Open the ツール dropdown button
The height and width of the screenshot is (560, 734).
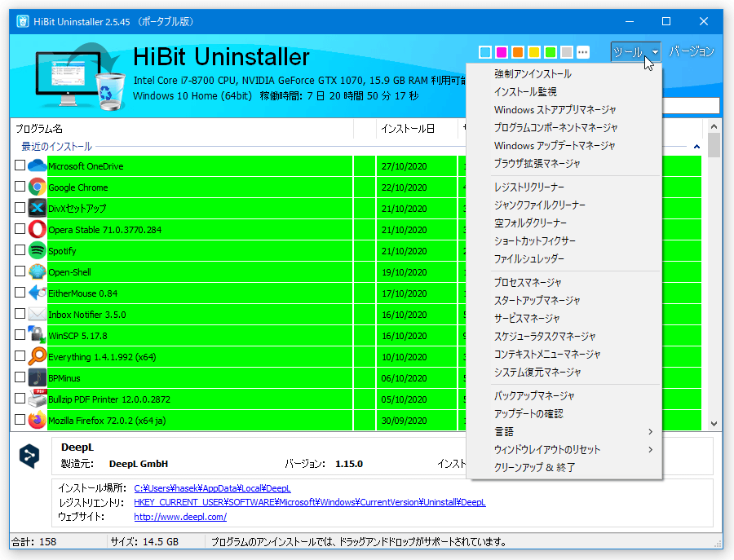point(635,52)
